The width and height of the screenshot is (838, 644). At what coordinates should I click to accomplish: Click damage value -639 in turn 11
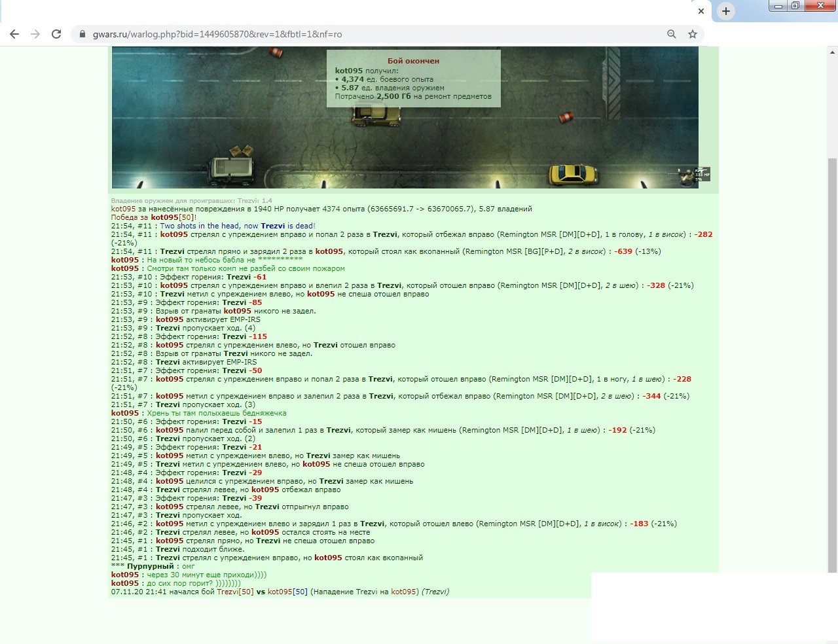623,252
